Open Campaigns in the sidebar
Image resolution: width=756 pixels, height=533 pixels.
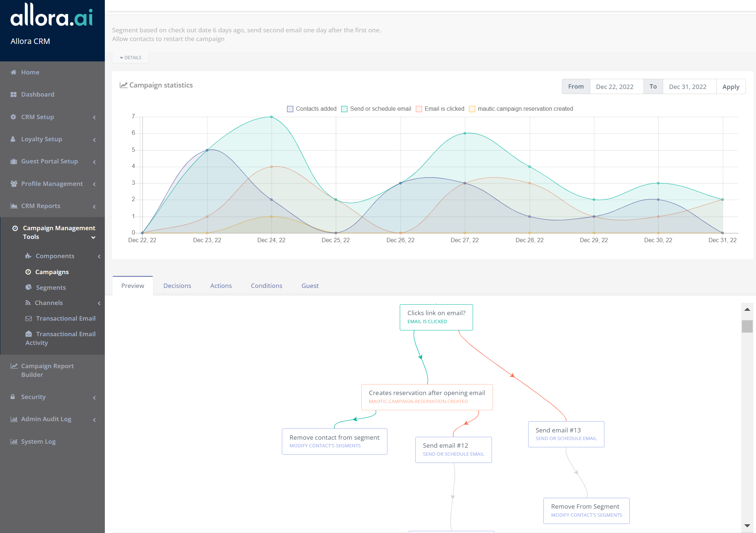coord(52,272)
